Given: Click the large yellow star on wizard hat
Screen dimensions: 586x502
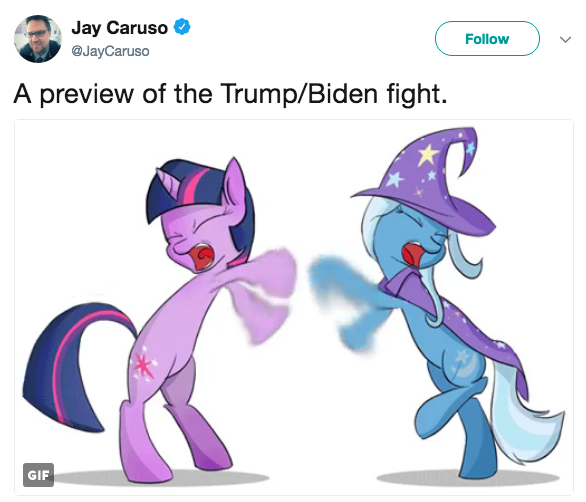Looking at the screenshot, I should click(x=428, y=155).
